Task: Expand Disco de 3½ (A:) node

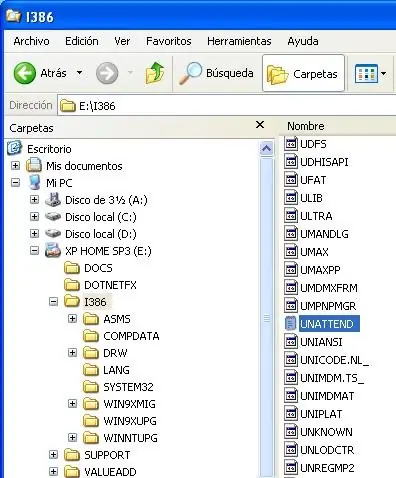Action: 34,199
